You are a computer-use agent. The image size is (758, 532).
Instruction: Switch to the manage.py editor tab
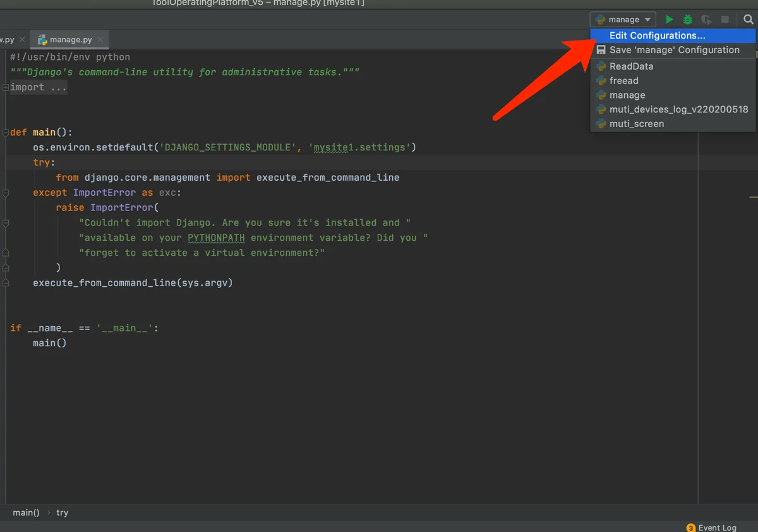point(71,39)
